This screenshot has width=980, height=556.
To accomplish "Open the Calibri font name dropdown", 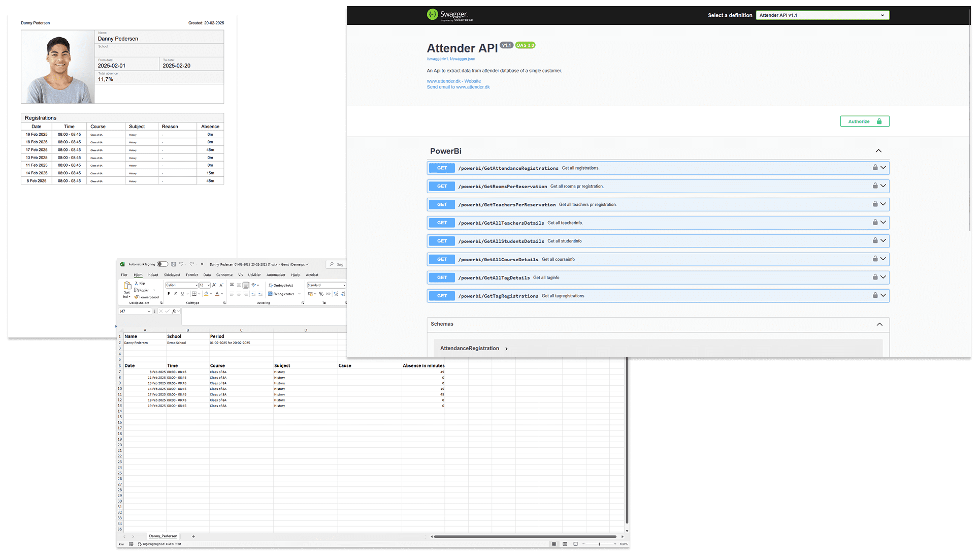I will click(x=197, y=285).
